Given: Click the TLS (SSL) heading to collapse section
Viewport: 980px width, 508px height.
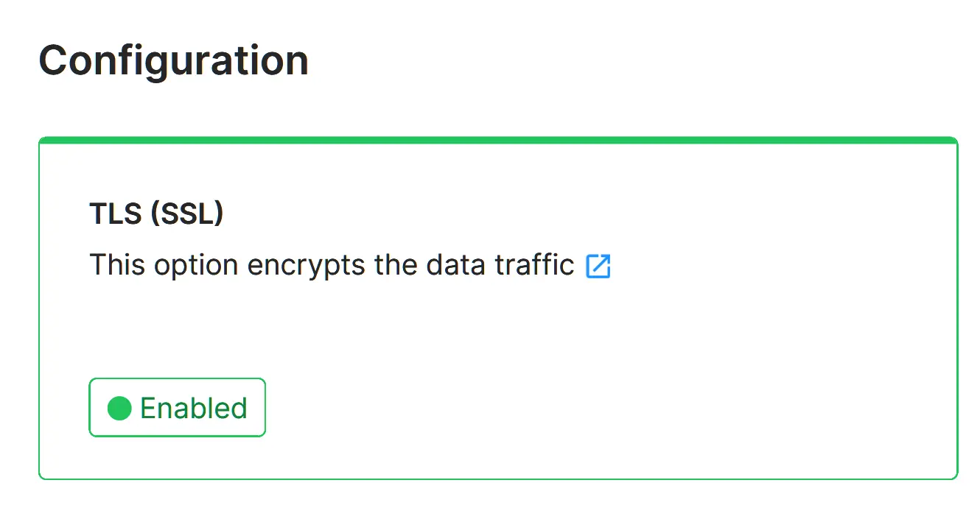Looking at the screenshot, I should (x=156, y=214).
